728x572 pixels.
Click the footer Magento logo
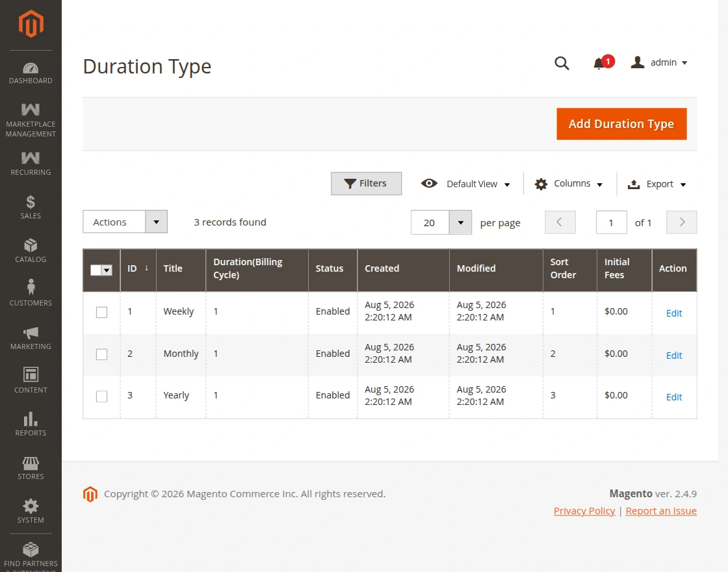(90, 494)
